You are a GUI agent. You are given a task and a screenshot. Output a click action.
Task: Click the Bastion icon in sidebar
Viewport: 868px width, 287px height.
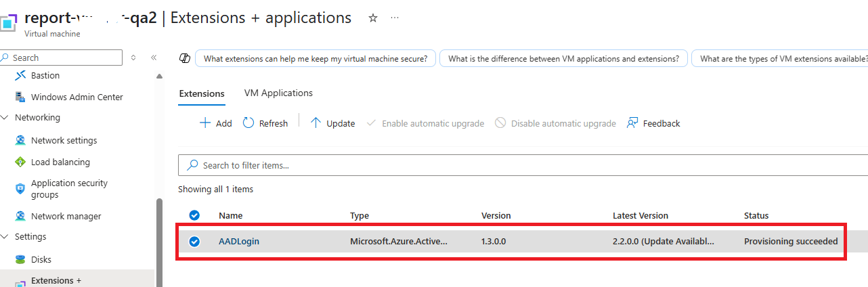[x=20, y=75]
